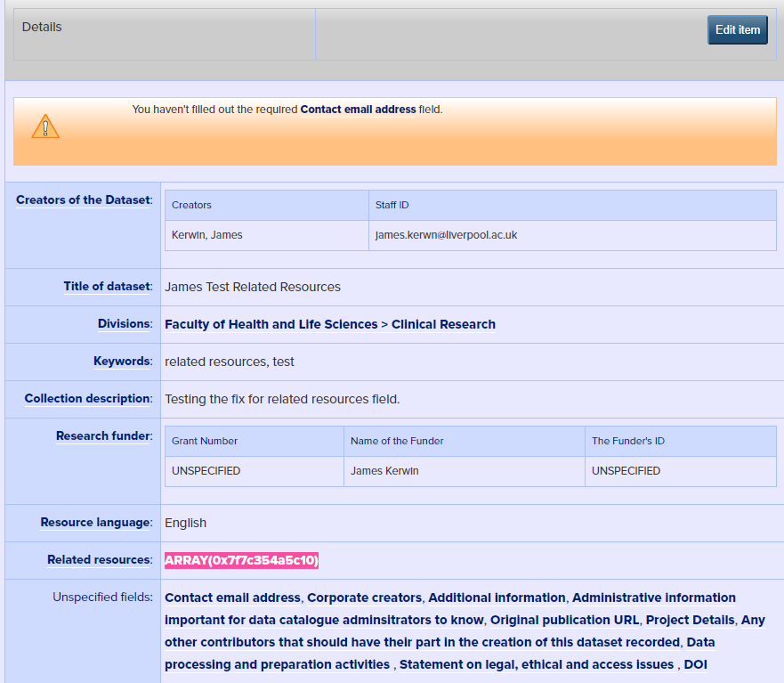Select Additional information unspecified field
The image size is (784, 683).
click(x=497, y=598)
